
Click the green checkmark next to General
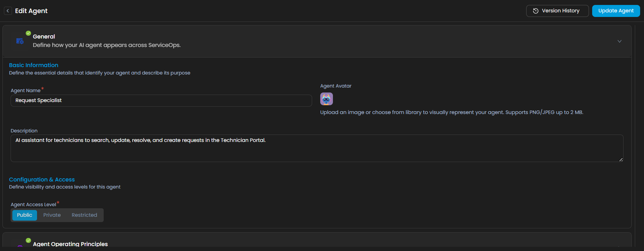pyautogui.click(x=29, y=33)
